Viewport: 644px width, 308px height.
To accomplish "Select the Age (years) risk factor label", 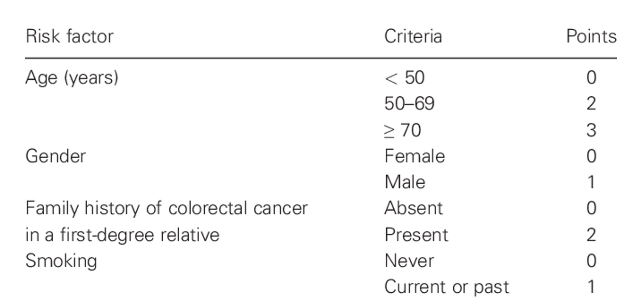I will [x=71, y=78].
